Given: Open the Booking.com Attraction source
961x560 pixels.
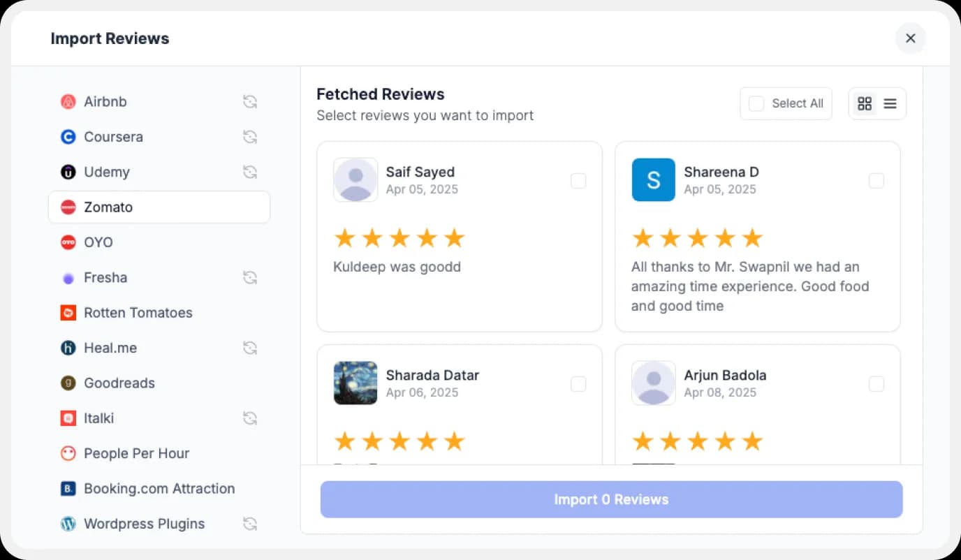Looking at the screenshot, I should (x=159, y=488).
